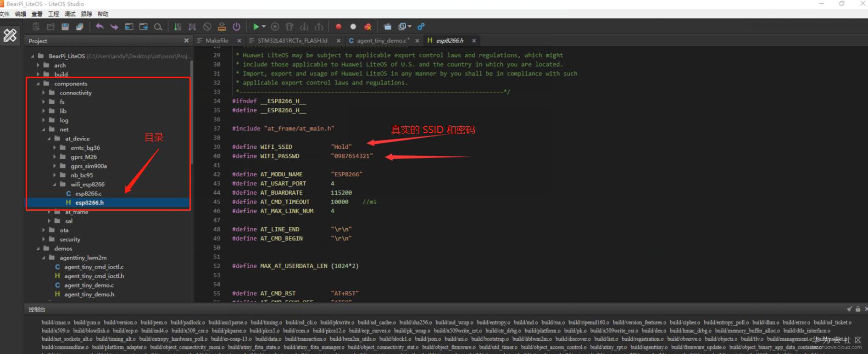This screenshot has width=868, height=354.
Task: Click the solid red circle toolbar icon
Action: click(339, 27)
